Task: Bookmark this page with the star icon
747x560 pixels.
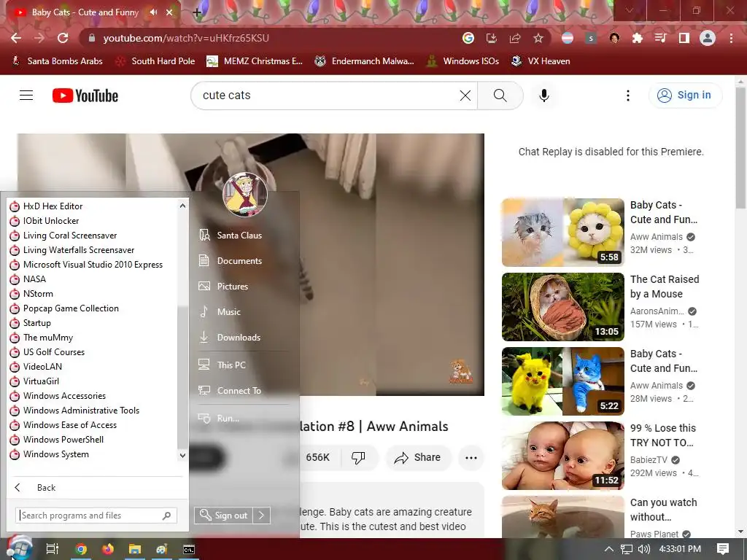Action: pyautogui.click(x=538, y=38)
